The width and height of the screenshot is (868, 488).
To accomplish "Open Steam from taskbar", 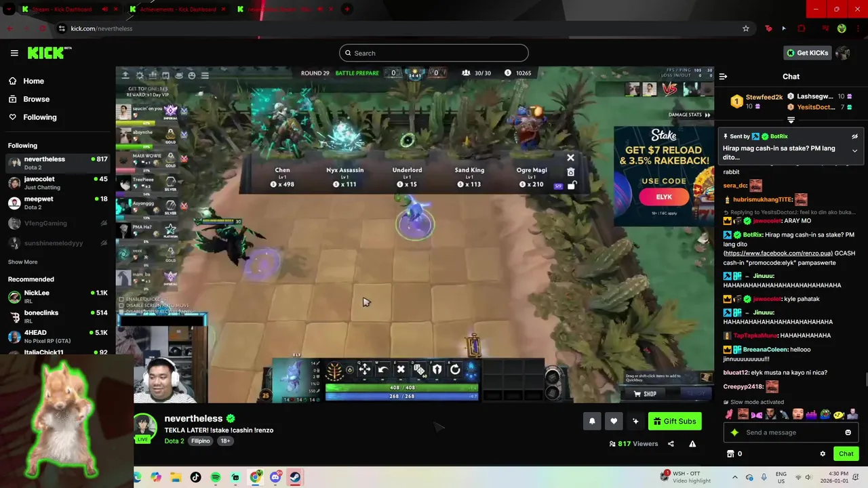I will pyautogui.click(x=294, y=477).
